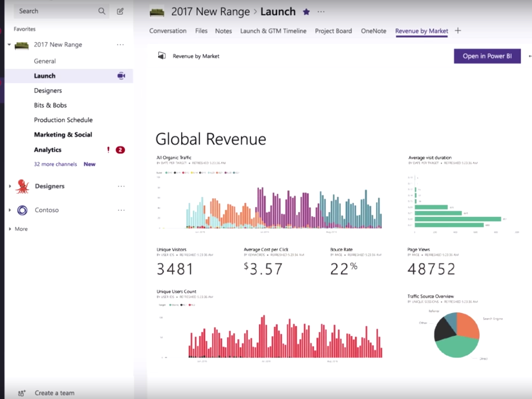532x399 pixels.
Task: Click Create a team
Action: (x=54, y=393)
